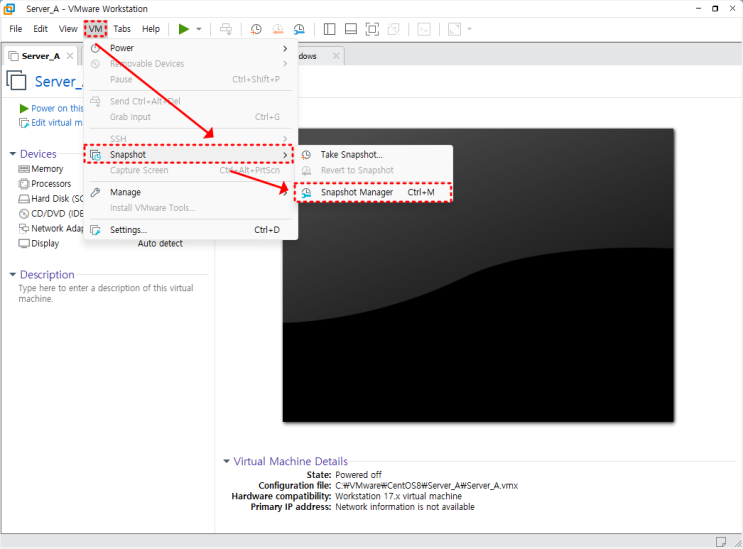Collapse the Virtual Machine Details section
This screenshot has width=743, height=549.
(227, 461)
